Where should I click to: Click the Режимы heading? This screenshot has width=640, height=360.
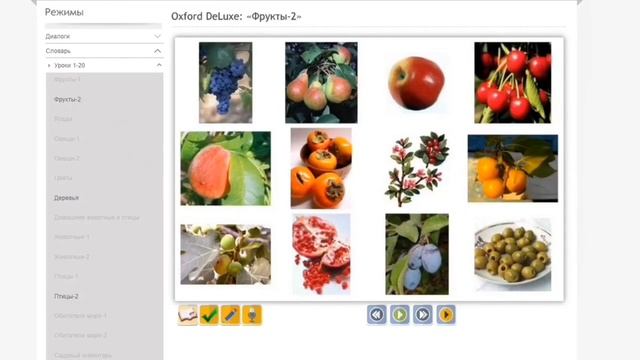coord(64,12)
